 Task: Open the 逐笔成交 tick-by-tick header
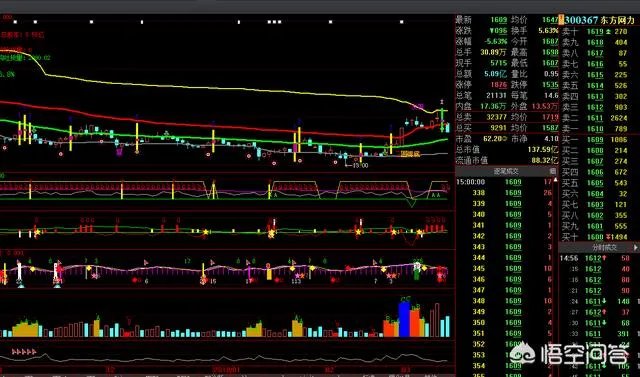506,171
